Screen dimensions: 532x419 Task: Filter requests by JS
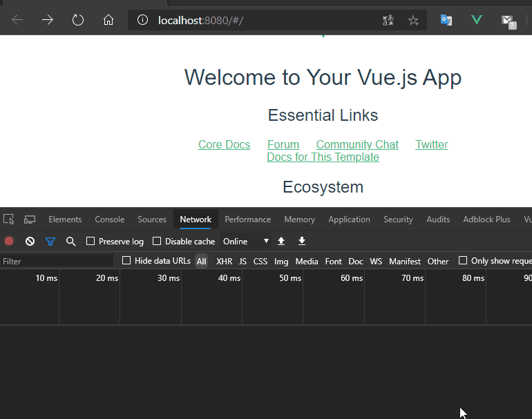pyautogui.click(x=243, y=262)
